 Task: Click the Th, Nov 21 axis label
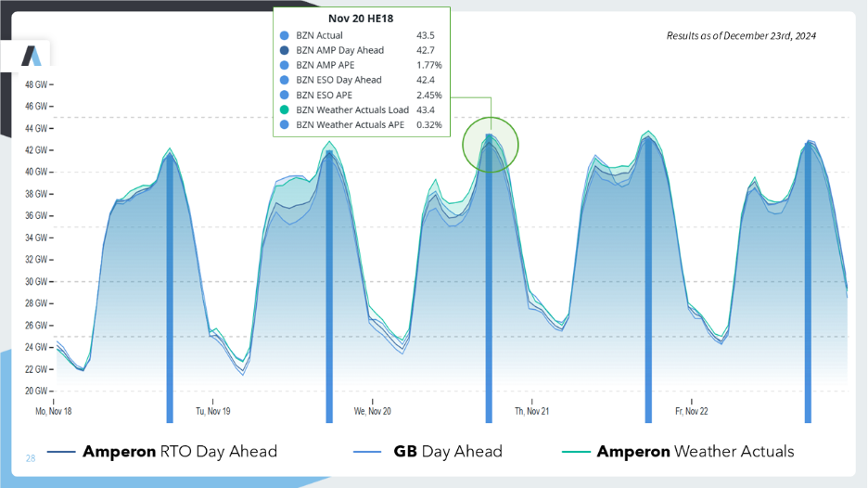[x=532, y=411]
